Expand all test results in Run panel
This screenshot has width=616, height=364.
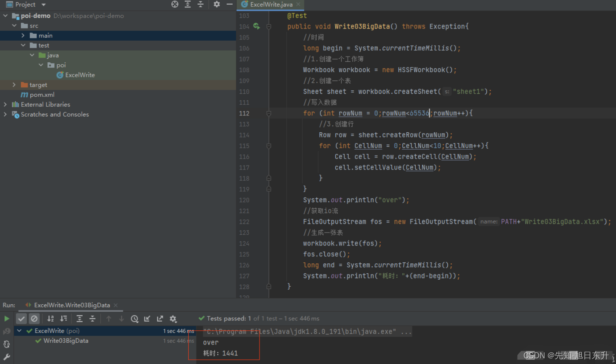tap(80, 319)
